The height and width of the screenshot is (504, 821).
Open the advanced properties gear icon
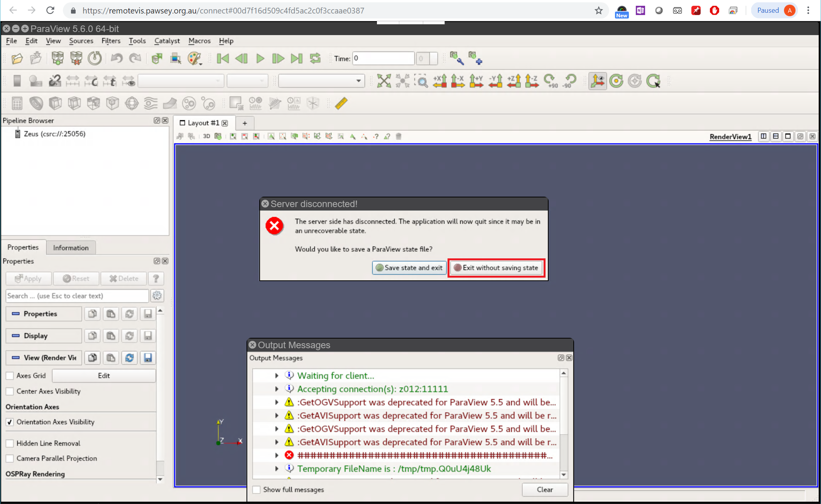[157, 296]
